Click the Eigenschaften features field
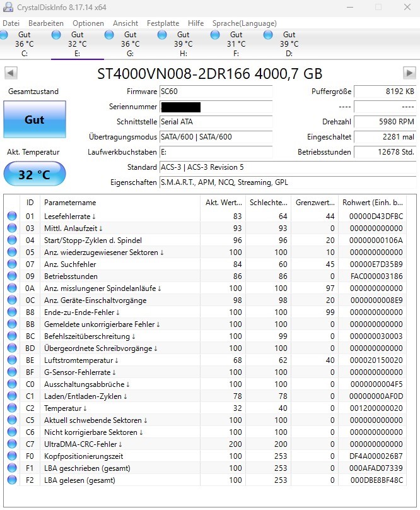The height and width of the screenshot is (510, 420). pos(288,182)
